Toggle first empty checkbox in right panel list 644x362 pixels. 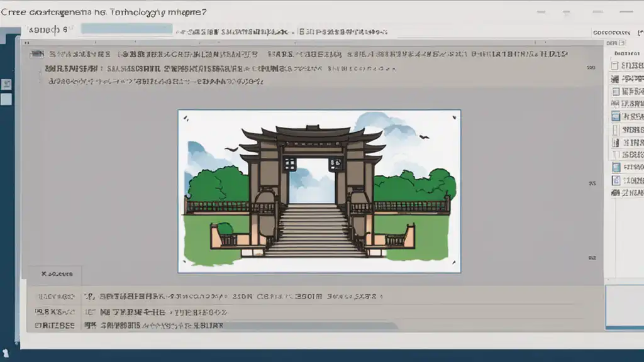tap(615, 65)
